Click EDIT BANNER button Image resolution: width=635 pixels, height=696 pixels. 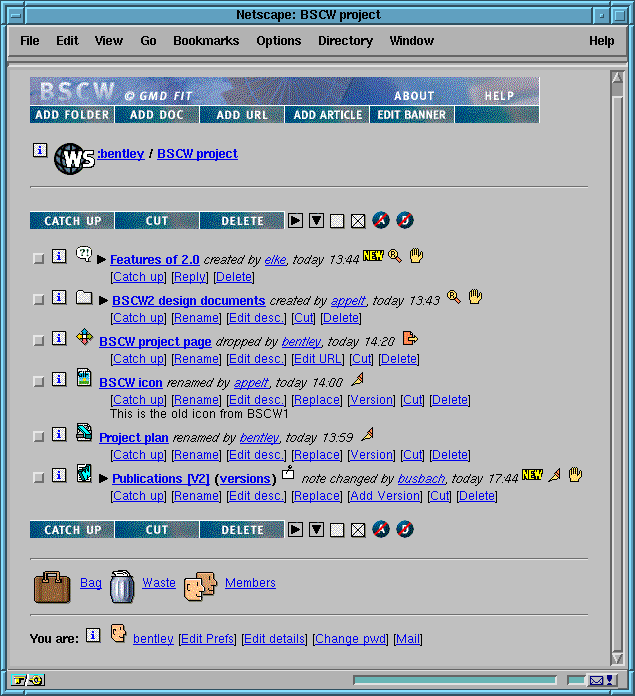412,115
